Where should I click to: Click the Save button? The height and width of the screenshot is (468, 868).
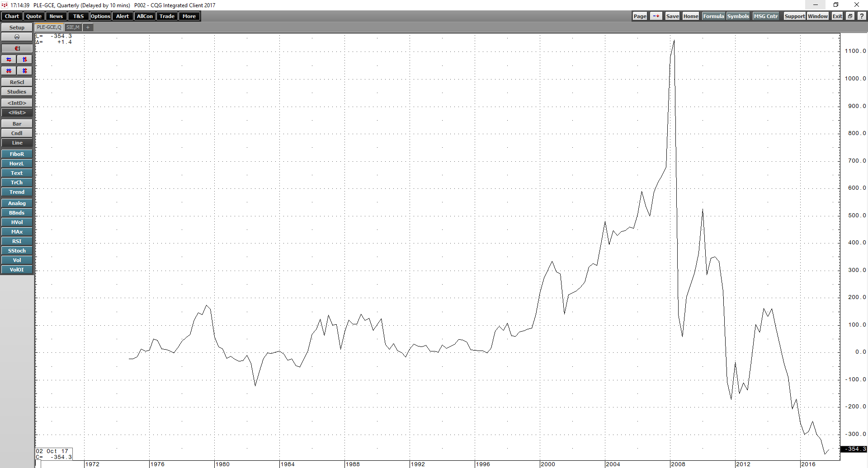click(672, 16)
